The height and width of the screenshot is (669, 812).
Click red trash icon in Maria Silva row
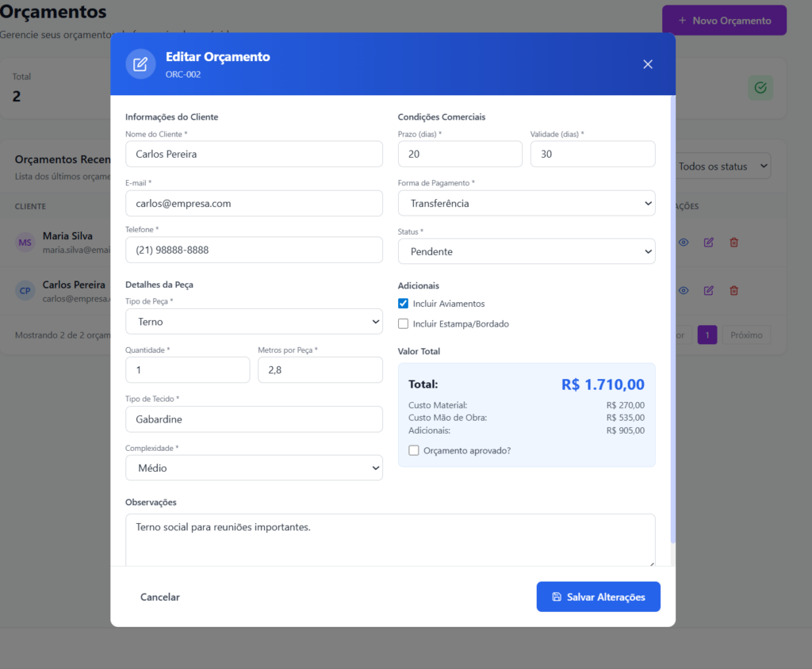pos(733,243)
